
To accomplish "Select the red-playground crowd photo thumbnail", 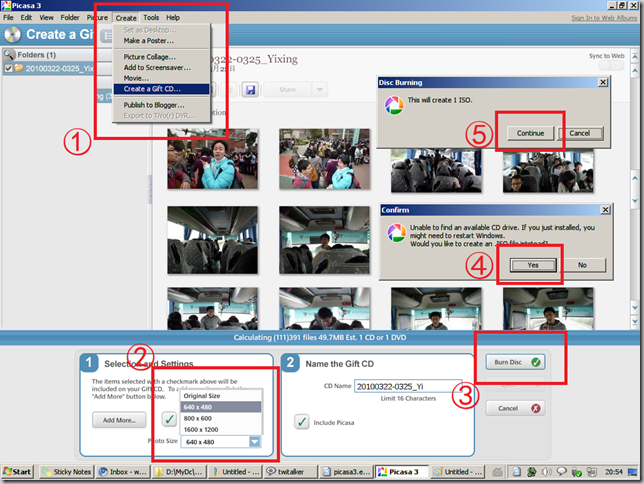I will point(324,159).
